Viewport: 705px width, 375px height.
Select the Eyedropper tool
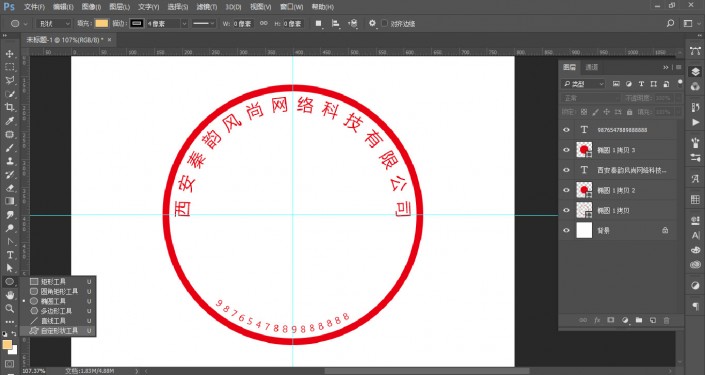pos(9,121)
